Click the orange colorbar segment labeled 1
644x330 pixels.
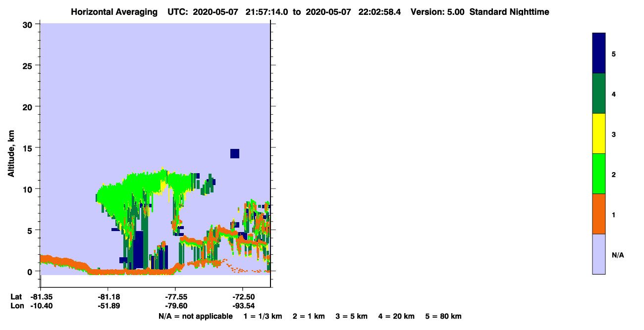click(x=599, y=214)
